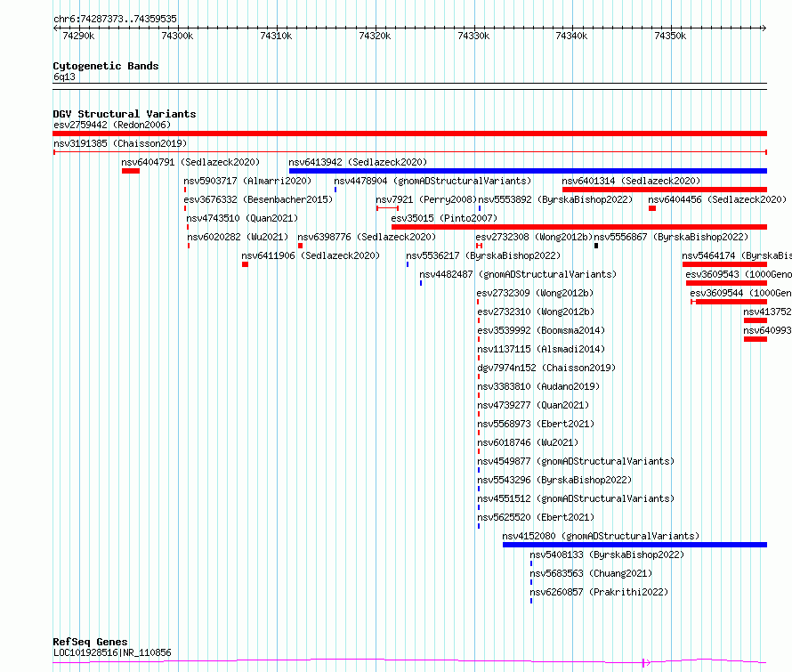The height and width of the screenshot is (672, 792).
Task: Click nsv5543296 (ByrskaBishop2022) label
Action: point(554,480)
